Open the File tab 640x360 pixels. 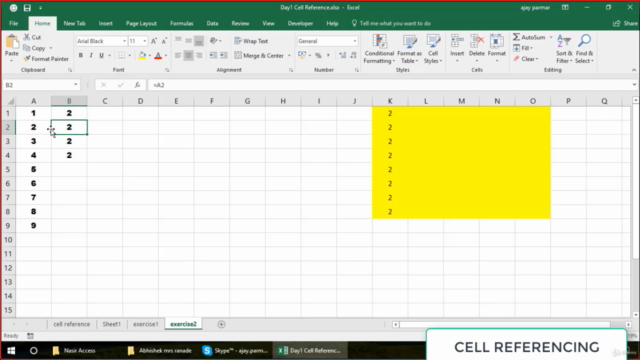(x=13, y=23)
